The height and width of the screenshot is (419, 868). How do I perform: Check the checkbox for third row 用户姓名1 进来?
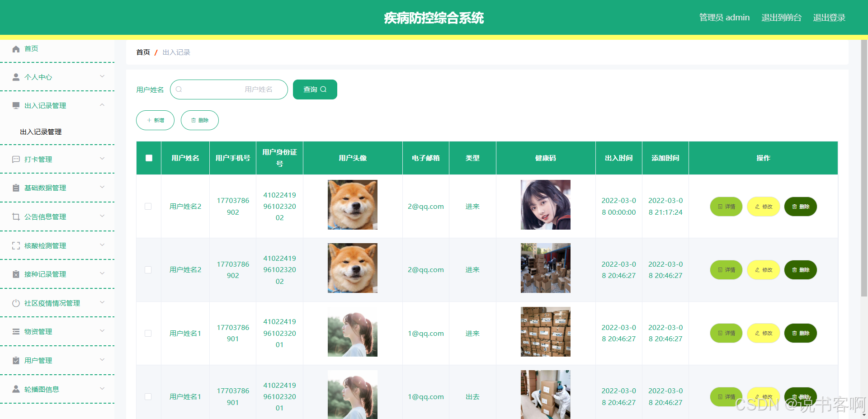[148, 333]
